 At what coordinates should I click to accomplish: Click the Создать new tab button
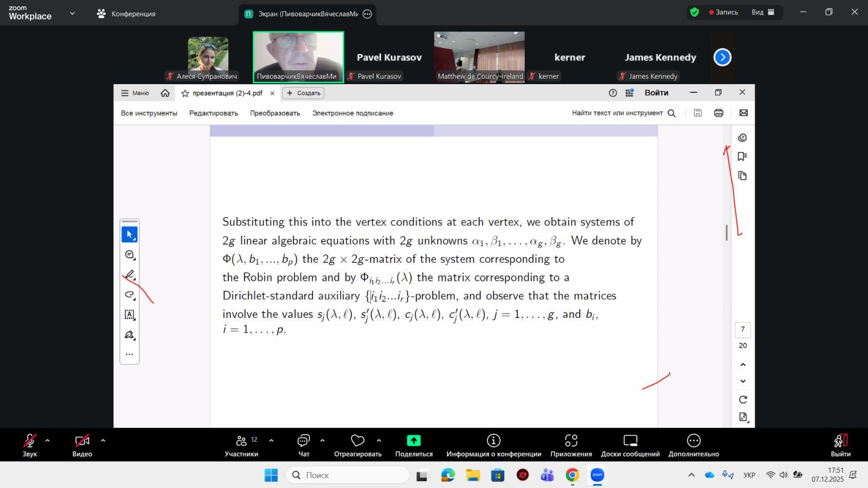click(x=303, y=93)
